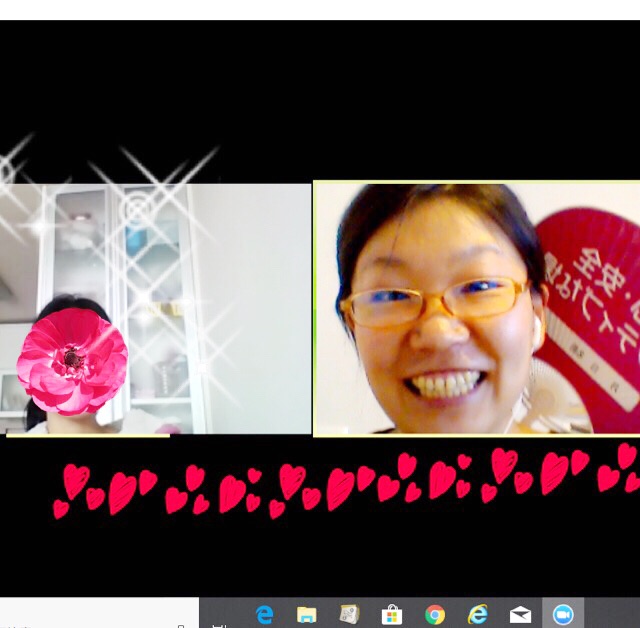
Task: Click the active Zoom taskbar icon
Action: (562, 614)
